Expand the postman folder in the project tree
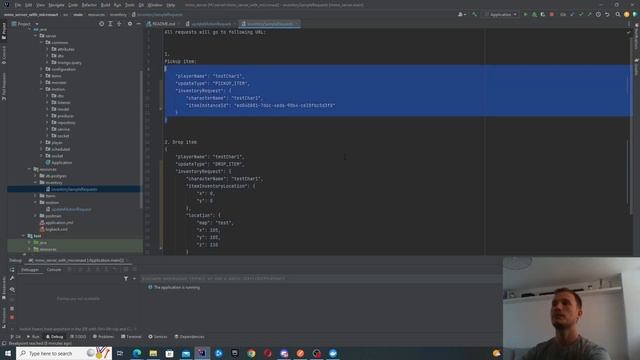The image size is (640, 360). [36, 216]
